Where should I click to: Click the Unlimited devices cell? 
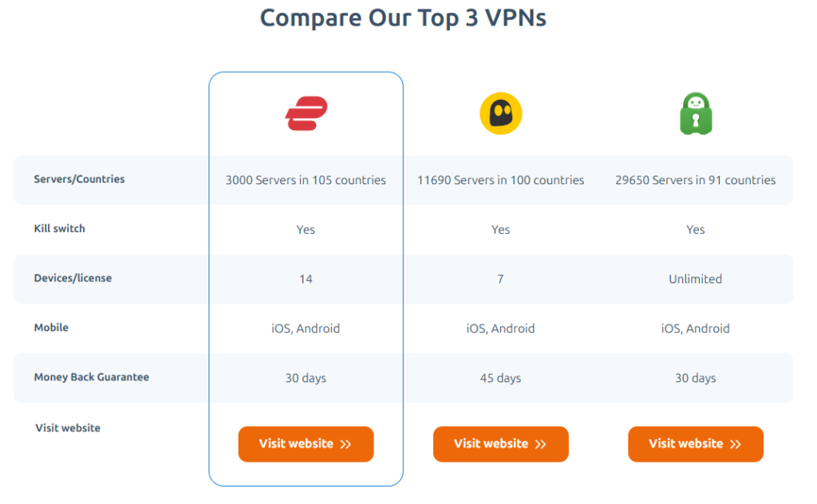tap(695, 279)
